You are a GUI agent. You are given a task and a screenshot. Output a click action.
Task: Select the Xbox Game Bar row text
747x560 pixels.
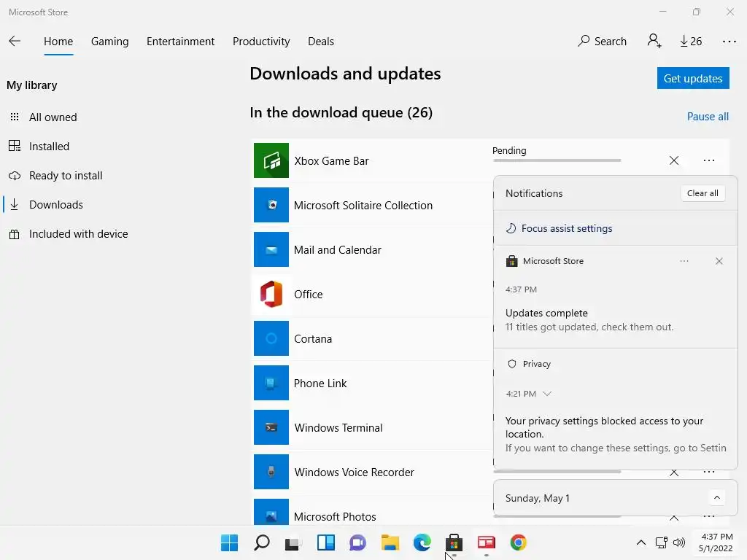pyautogui.click(x=332, y=161)
